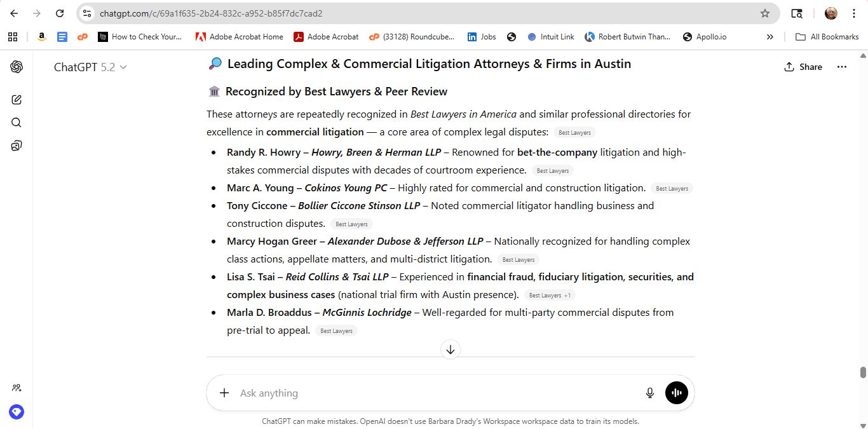Click the page vertical scrollbar thumb
The image size is (868, 429).
[x=863, y=372]
